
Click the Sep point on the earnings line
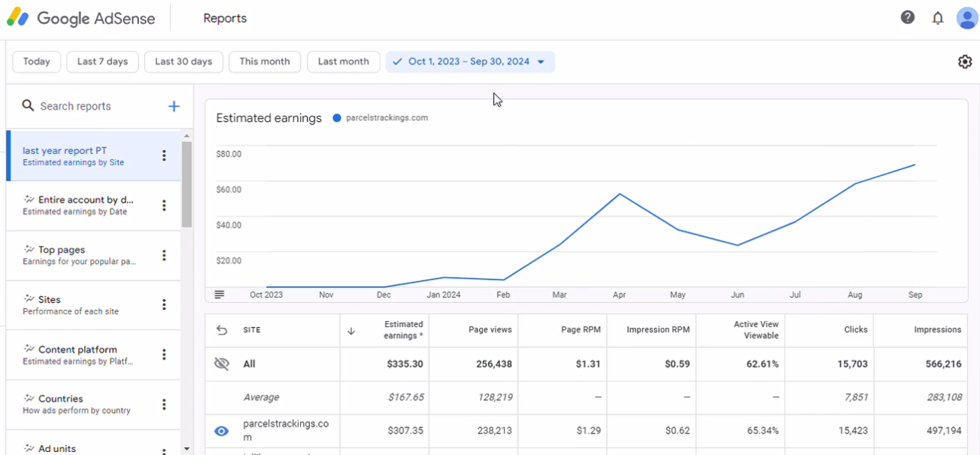click(915, 165)
